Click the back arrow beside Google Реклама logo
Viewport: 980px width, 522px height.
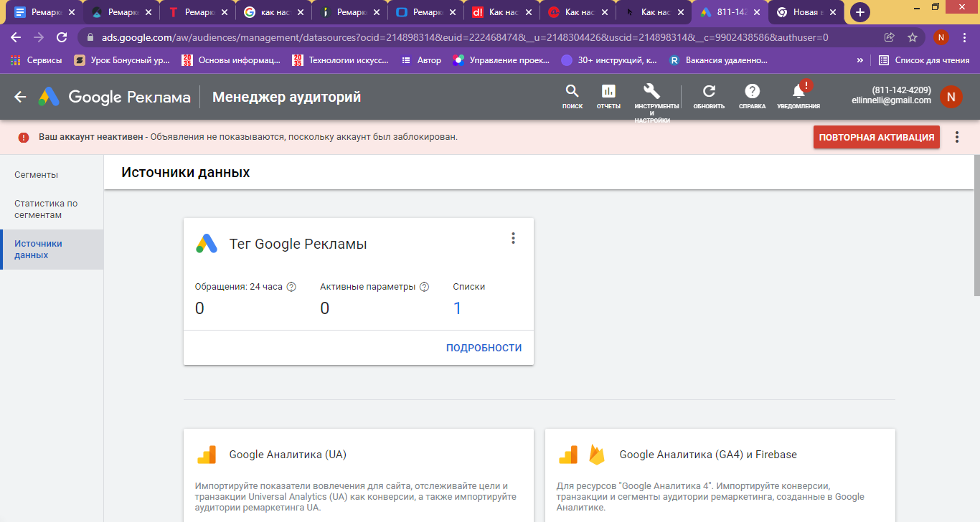coord(20,97)
